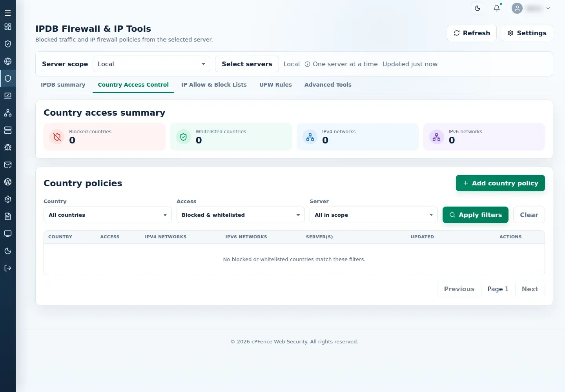Click the shield-with-checkmark sidebar icon
565x392 pixels.
tap(8, 44)
